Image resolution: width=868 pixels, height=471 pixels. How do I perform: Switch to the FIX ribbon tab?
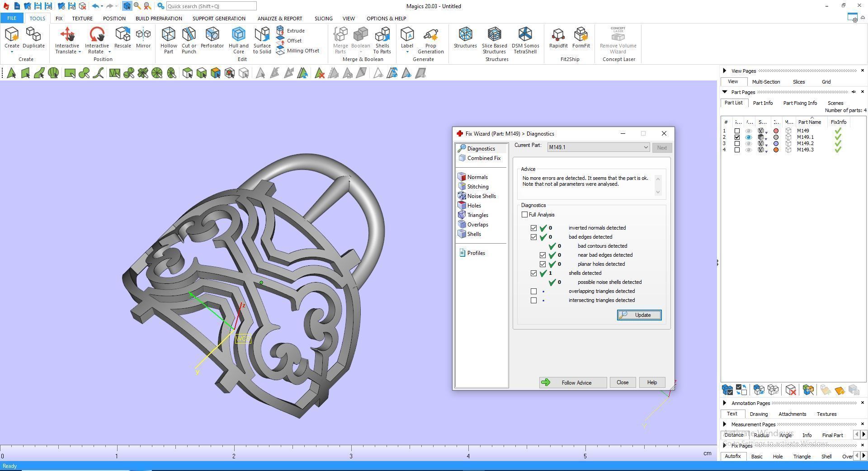click(59, 19)
